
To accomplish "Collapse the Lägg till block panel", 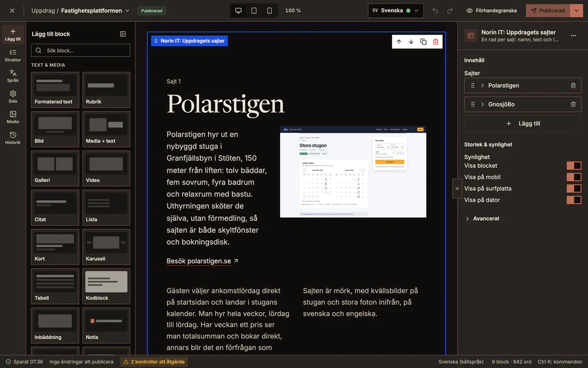I will coord(123,34).
